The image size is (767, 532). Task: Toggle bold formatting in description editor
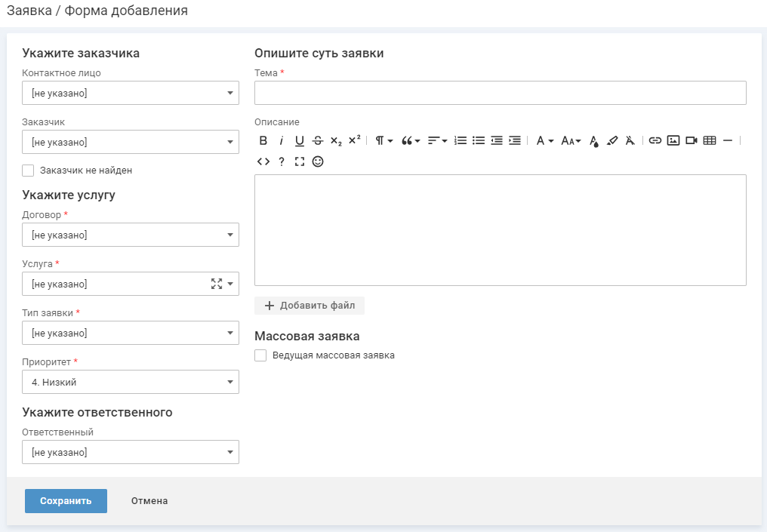[263, 140]
